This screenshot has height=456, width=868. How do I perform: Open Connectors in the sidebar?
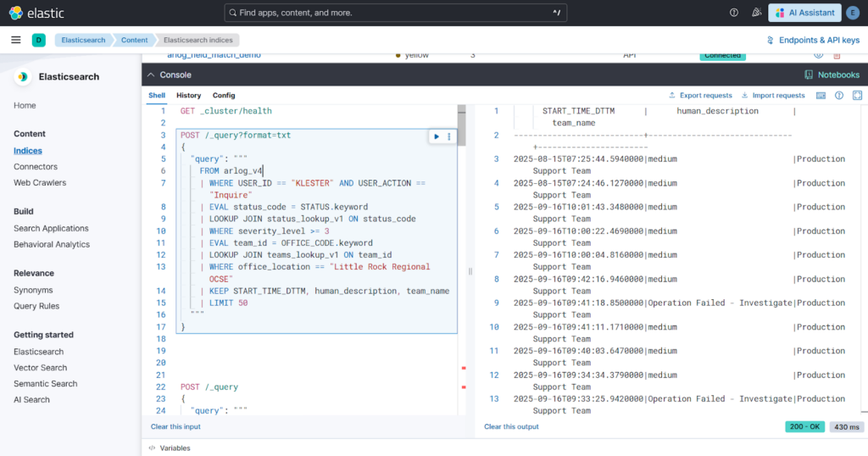[x=36, y=167]
